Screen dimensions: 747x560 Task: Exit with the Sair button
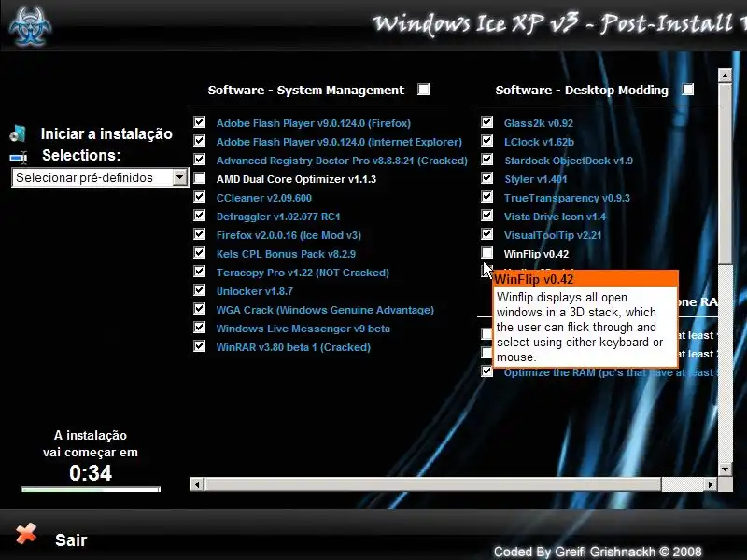coord(71,540)
